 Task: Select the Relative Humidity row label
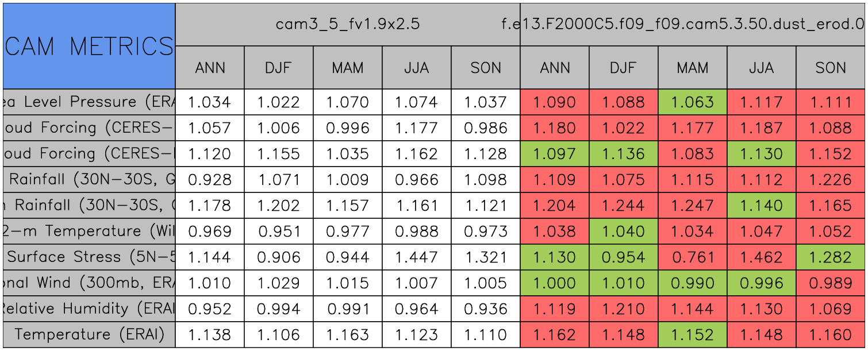pos(89,308)
